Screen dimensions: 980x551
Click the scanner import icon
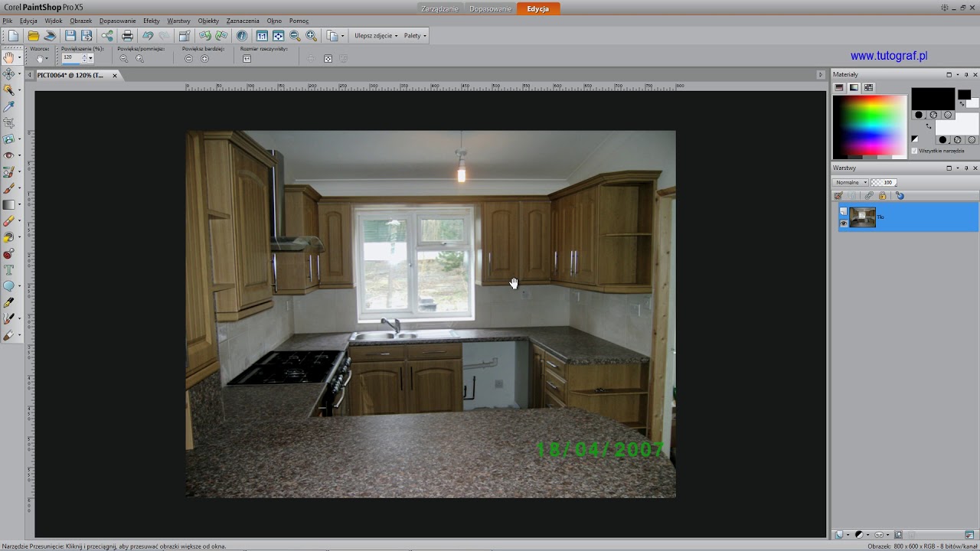tap(50, 36)
